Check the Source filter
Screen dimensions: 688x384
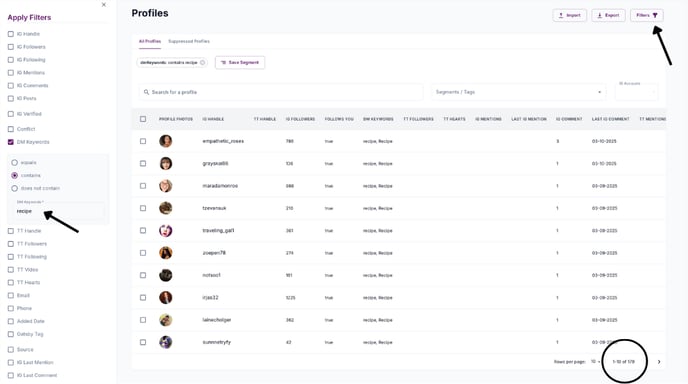(x=11, y=350)
